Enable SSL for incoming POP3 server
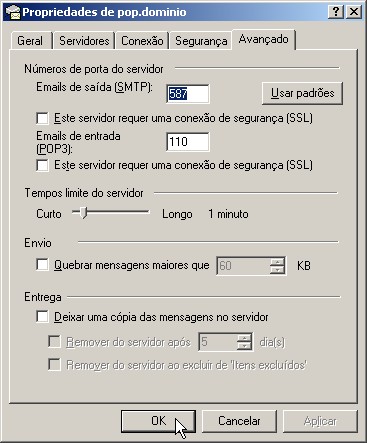The height and width of the screenshot is (443, 367). 42,165
